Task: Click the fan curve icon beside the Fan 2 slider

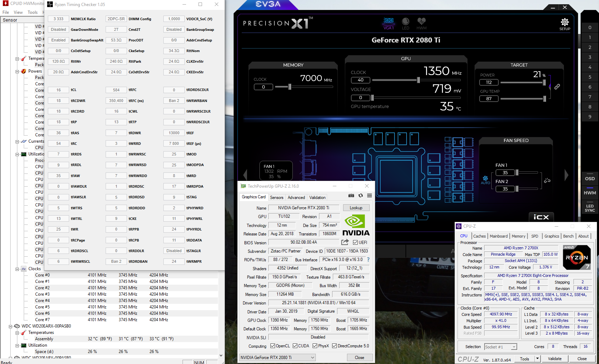Action: 547,181
